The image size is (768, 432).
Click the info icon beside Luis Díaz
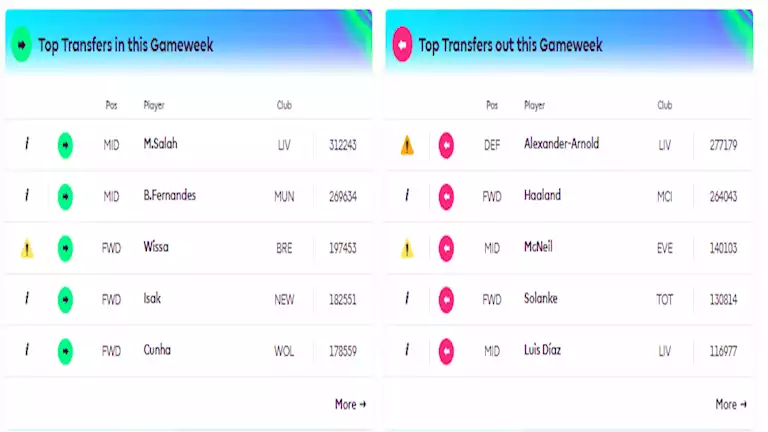pos(407,350)
